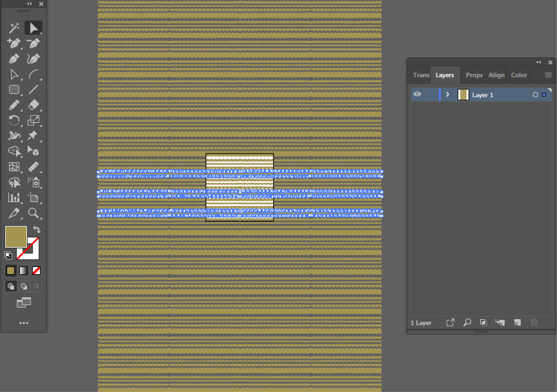The image size is (557, 392).
Task: Expand Layer 1 contents with chevron
Action: click(x=447, y=95)
